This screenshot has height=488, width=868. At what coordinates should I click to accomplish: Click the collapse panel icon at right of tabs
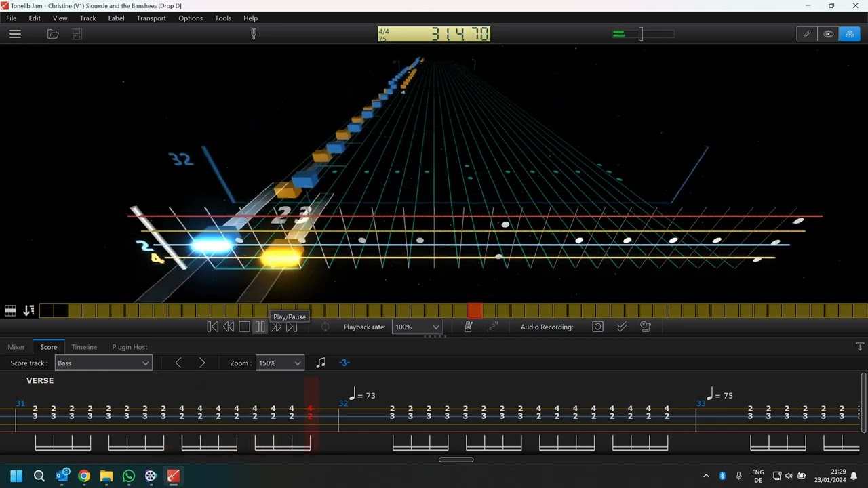(x=860, y=346)
